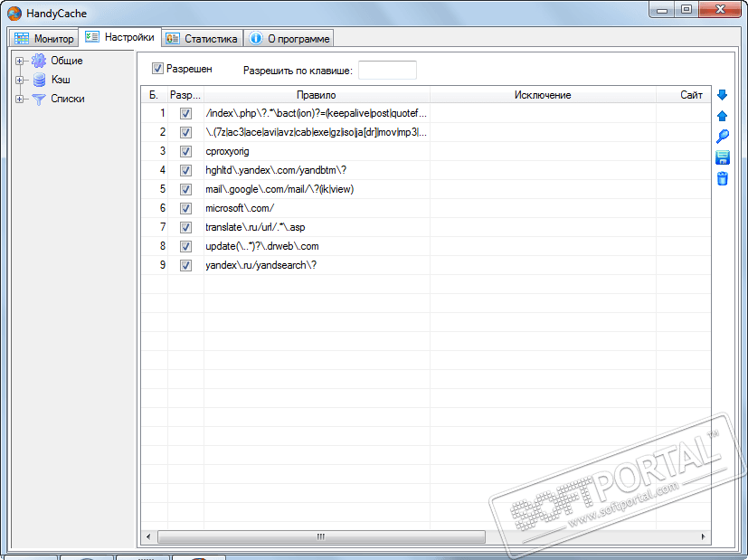Click the HandyCache app icon in title bar

(14, 14)
